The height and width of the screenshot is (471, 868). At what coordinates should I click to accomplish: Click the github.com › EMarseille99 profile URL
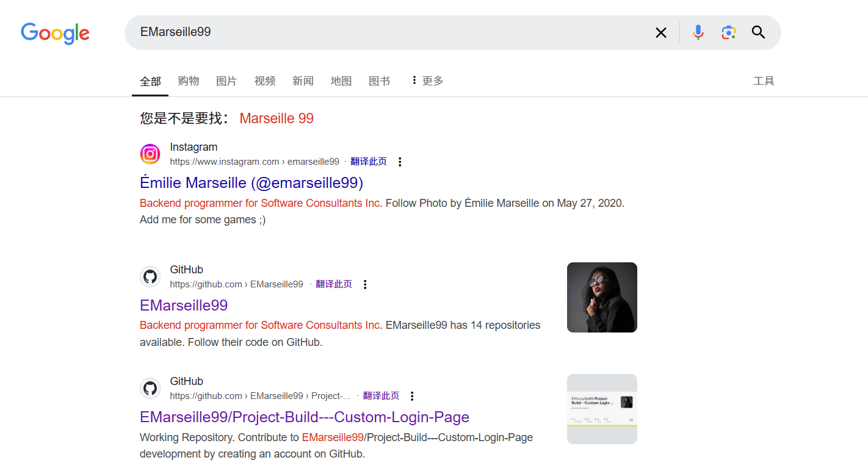pyautogui.click(x=236, y=284)
